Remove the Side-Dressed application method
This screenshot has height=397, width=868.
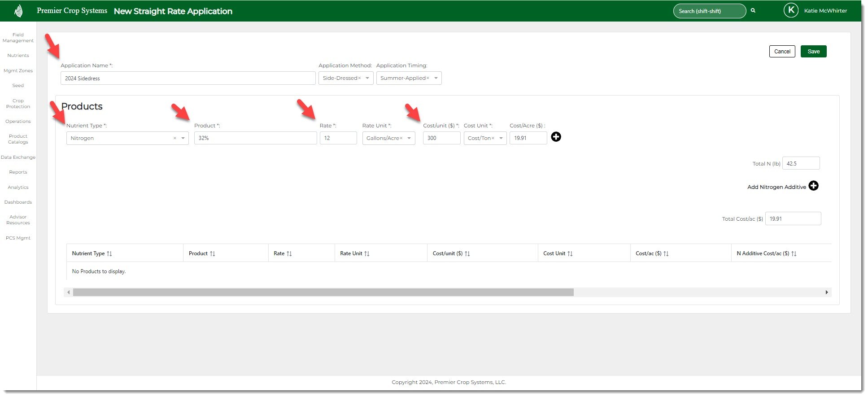pos(359,78)
